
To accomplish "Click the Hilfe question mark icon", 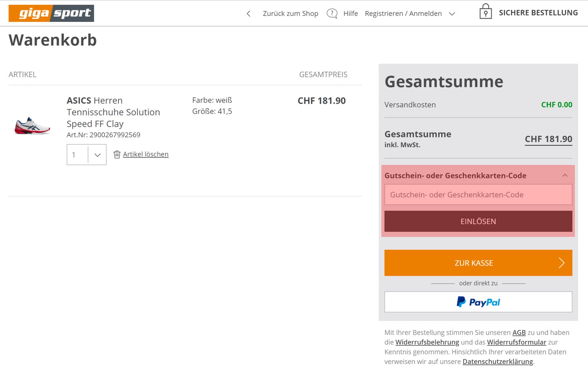I will tap(332, 14).
